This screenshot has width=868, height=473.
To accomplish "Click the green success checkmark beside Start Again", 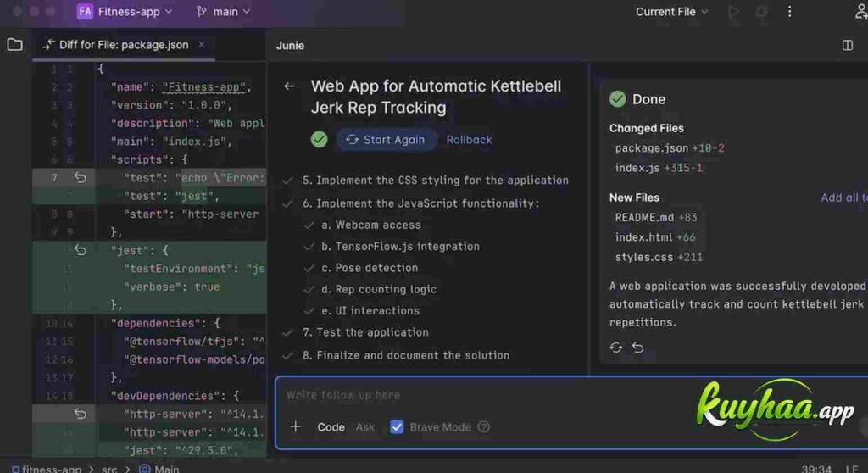I will click(x=319, y=140).
